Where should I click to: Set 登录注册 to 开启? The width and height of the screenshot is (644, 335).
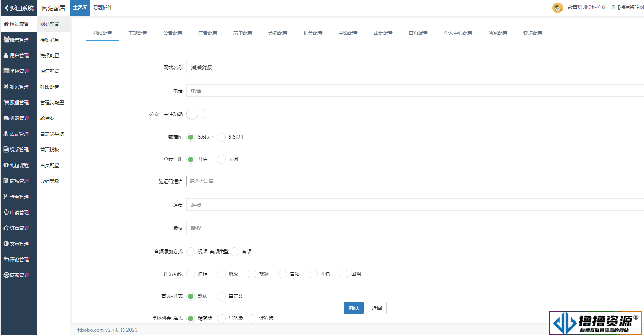[191, 159]
